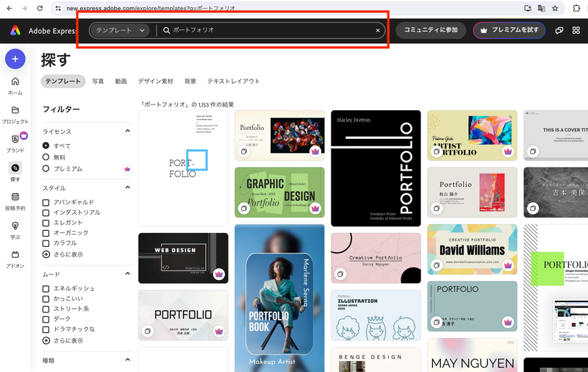Check the エネルギッシュ mood checkbox

click(x=46, y=289)
